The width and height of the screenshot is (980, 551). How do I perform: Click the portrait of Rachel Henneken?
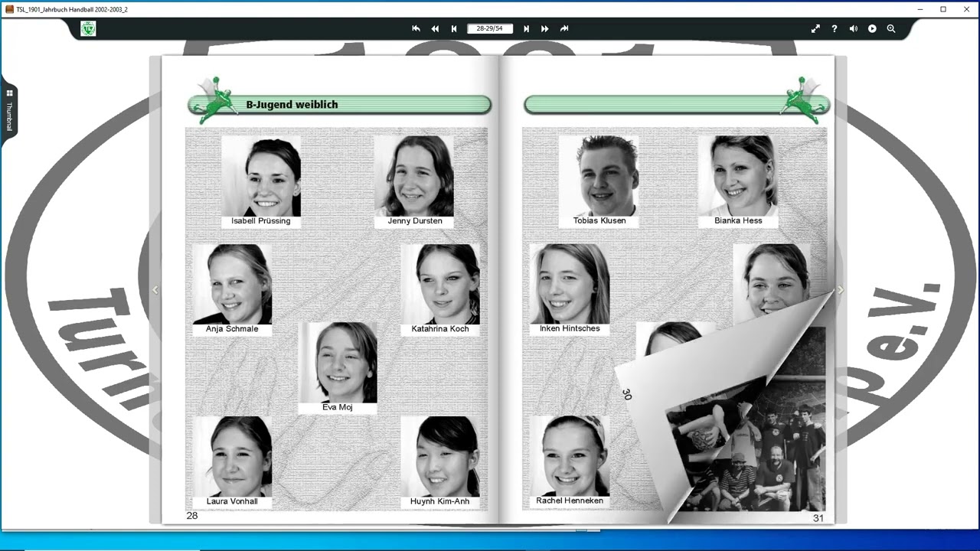(570, 456)
